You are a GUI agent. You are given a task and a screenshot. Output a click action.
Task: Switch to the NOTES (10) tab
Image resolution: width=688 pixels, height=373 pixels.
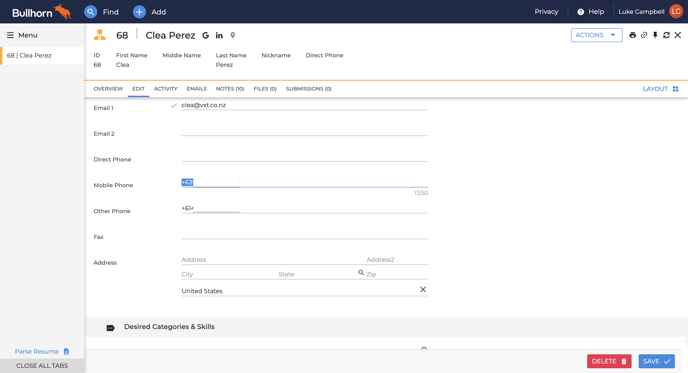[x=230, y=89]
